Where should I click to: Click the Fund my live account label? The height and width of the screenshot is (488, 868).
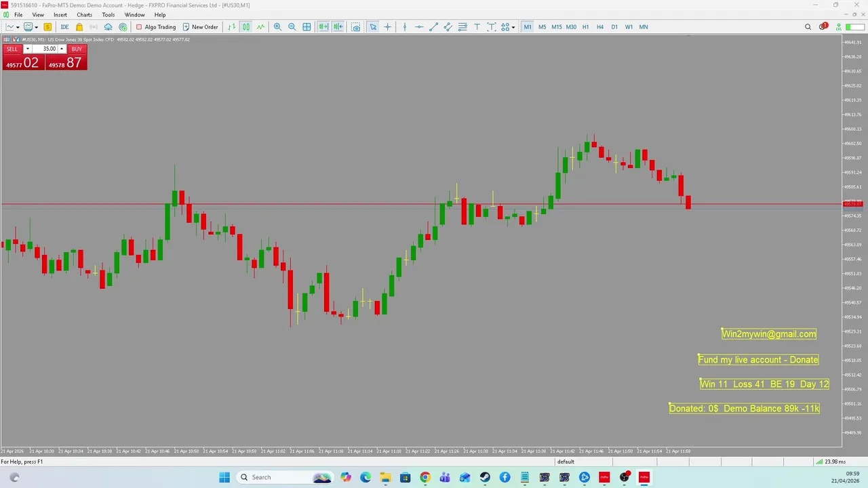pyautogui.click(x=758, y=359)
